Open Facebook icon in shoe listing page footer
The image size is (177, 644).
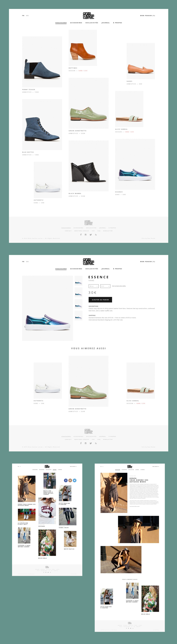coord(81,235)
